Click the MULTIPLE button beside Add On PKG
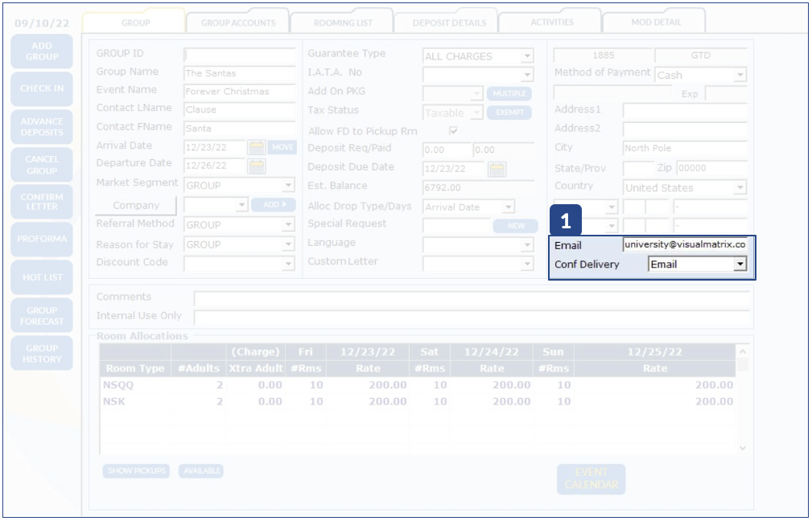This screenshot has height=521, width=812. click(x=509, y=93)
